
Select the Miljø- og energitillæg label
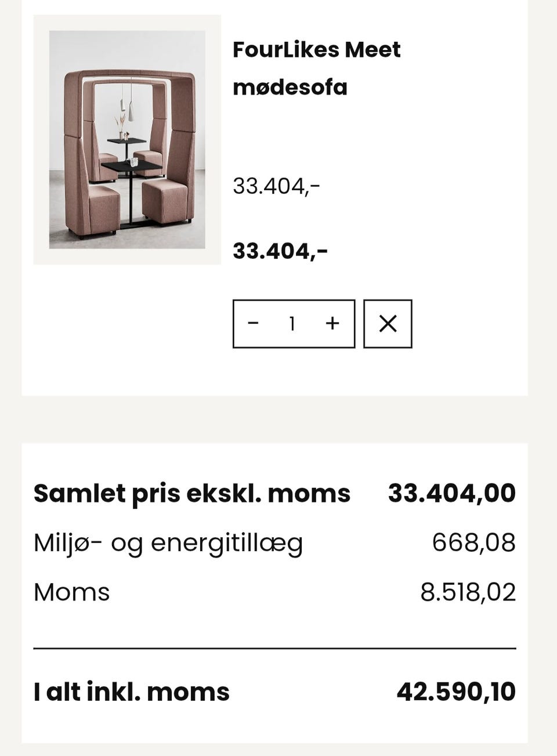(168, 543)
